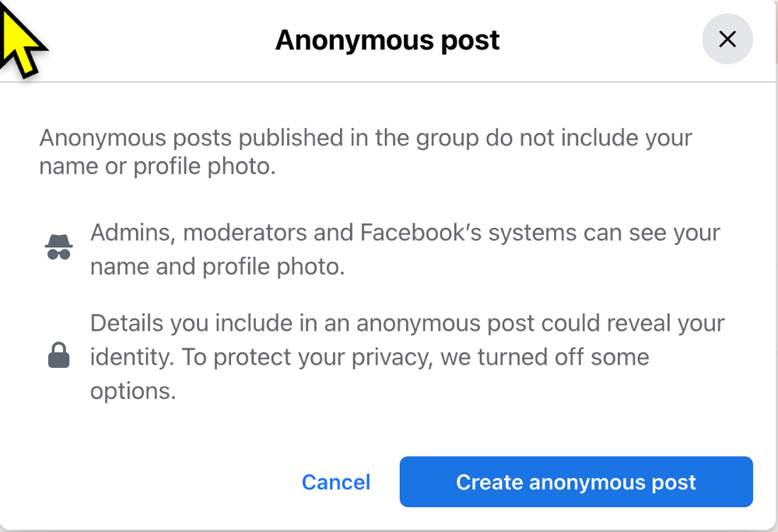Create anonymous post with blue button
The width and height of the screenshot is (778, 532).
click(x=576, y=481)
